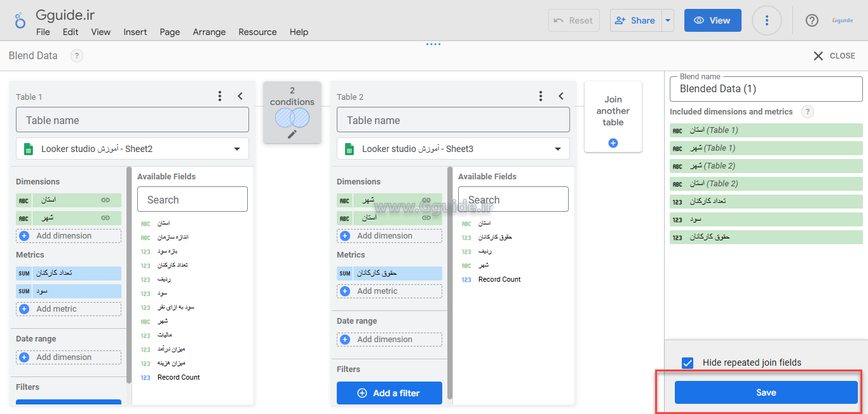The height and width of the screenshot is (414, 868).
Task: Open Table 1 three-dot options menu
Action: pos(220,96)
